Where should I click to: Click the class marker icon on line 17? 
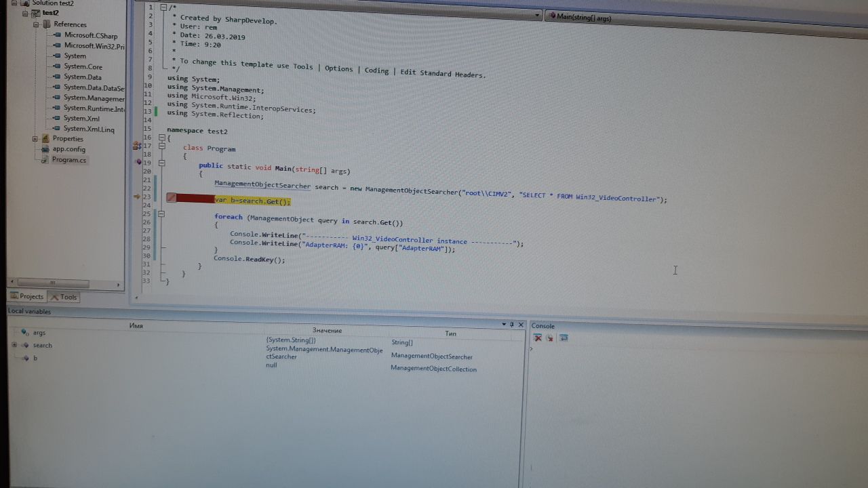pyautogui.click(x=137, y=146)
